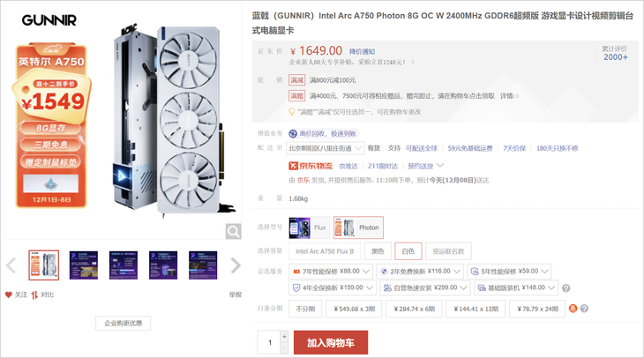The image size is (644, 358).
Task: Click the compare arrows icon
Action: [34, 295]
